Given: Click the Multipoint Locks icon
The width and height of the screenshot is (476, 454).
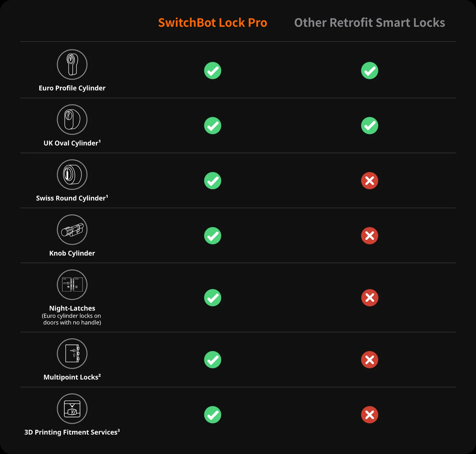Looking at the screenshot, I should pos(72,354).
